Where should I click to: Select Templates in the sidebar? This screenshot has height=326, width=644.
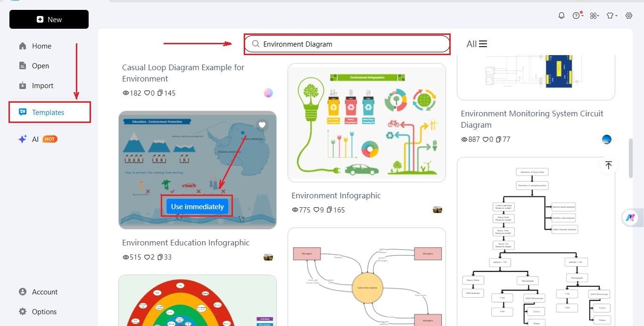(48, 112)
